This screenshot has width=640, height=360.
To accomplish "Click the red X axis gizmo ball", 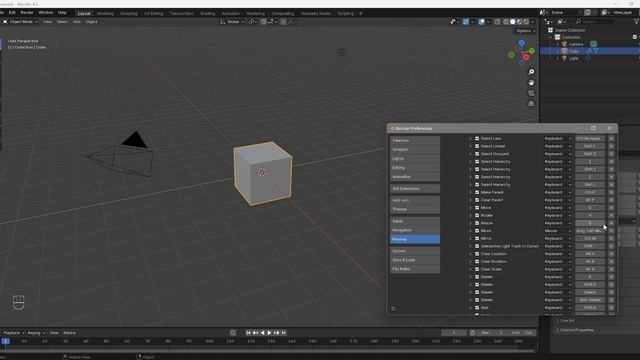I will 526,58.
